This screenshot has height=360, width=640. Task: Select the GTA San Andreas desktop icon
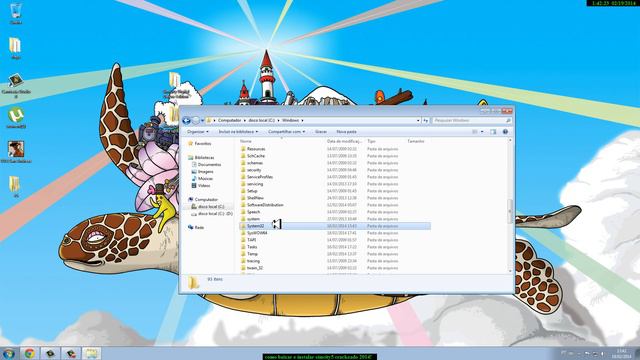tap(16, 152)
